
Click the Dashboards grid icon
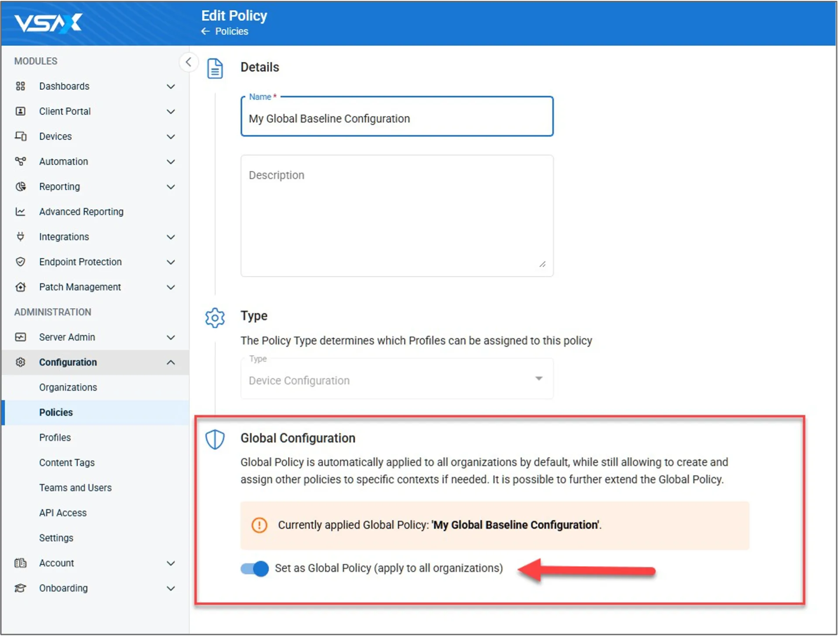coord(21,86)
